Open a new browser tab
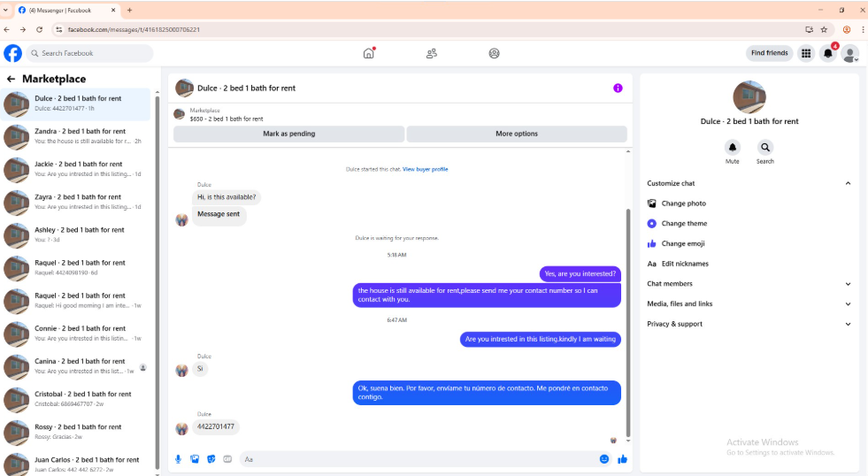 (129, 10)
